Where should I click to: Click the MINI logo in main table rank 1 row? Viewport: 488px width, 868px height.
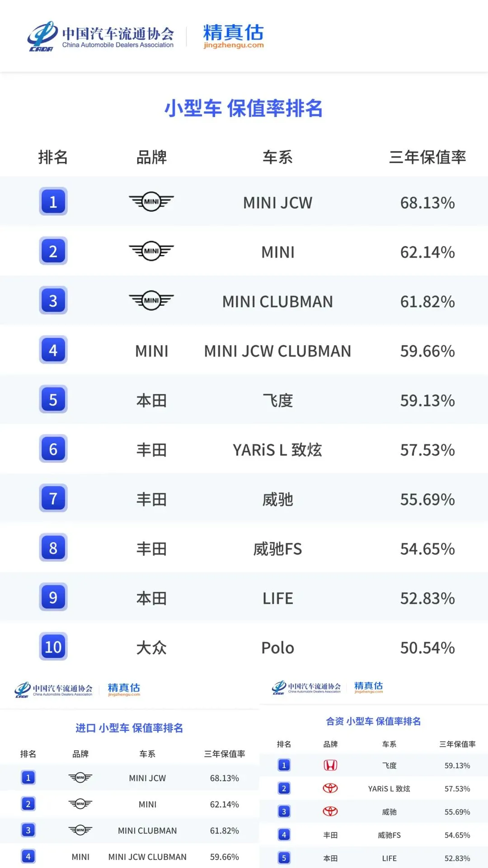click(151, 202)
